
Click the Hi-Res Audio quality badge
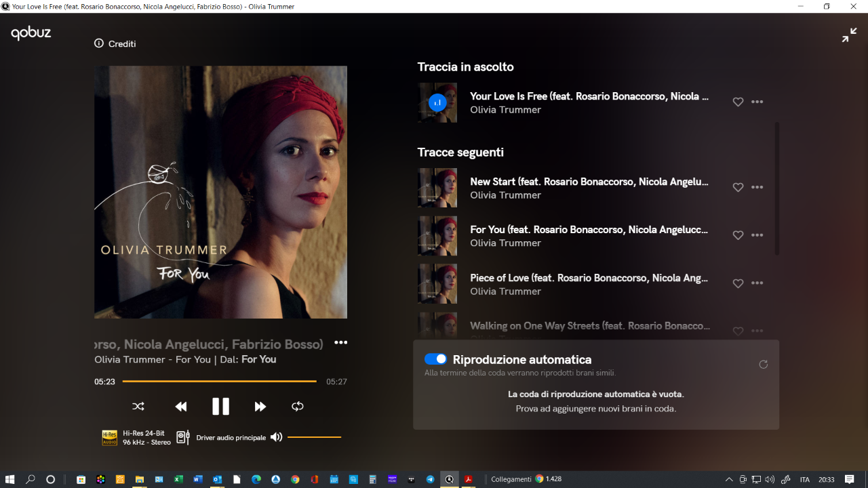pyautogui.click(x=109, y=438)
